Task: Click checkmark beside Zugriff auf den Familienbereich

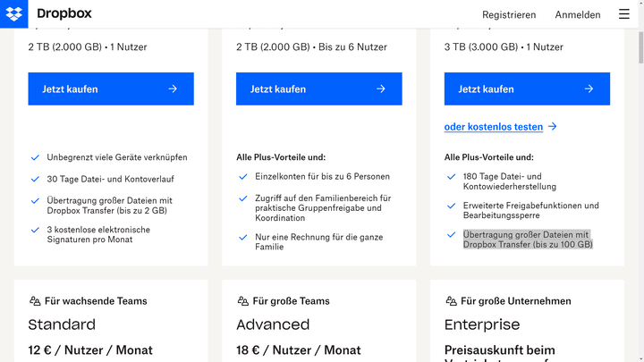Action: (x=243, y=198)
